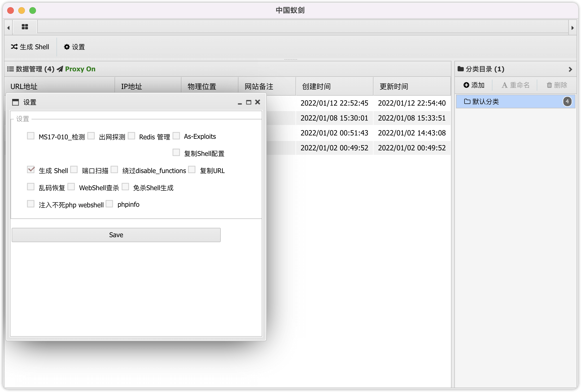Click the Save button
The height and width of the screenshot is (392, 581).
coord(116,235)
